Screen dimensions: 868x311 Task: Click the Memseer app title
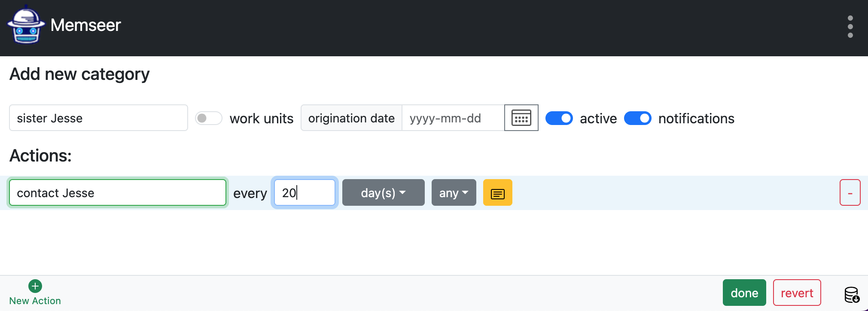click(x=85, y=25)
